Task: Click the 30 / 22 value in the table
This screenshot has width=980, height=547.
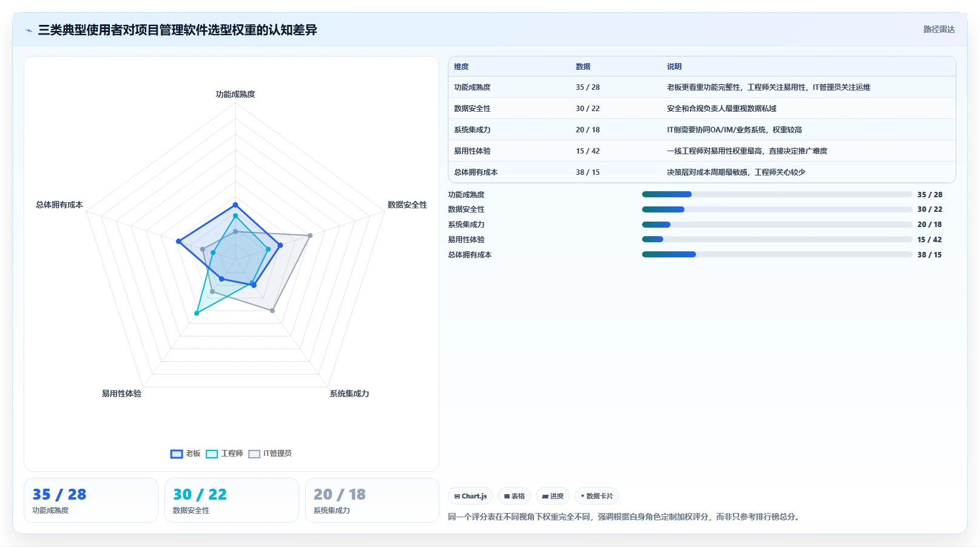Action: pyautogui.click(x=587, y=109)
